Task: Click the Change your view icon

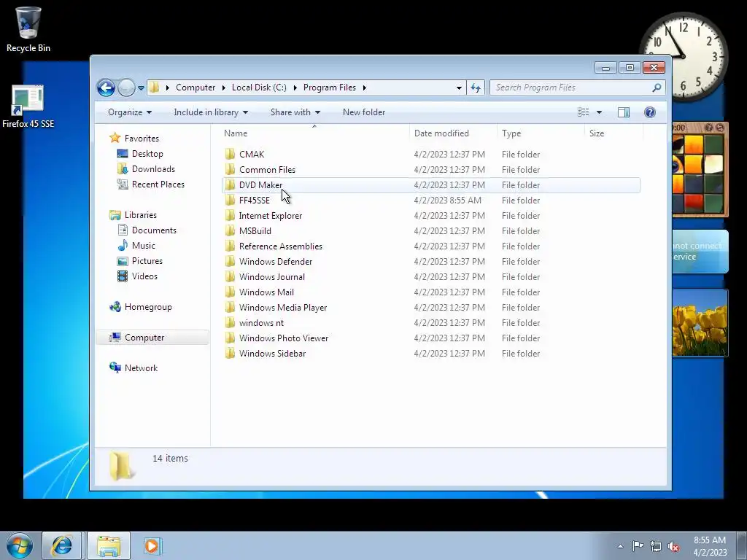Action: tap(583, 112)
